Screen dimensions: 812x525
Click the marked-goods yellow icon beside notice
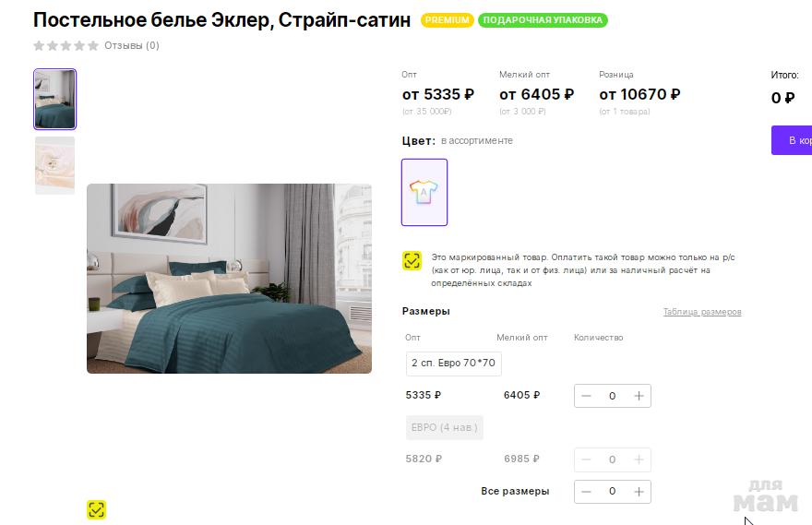412,260
